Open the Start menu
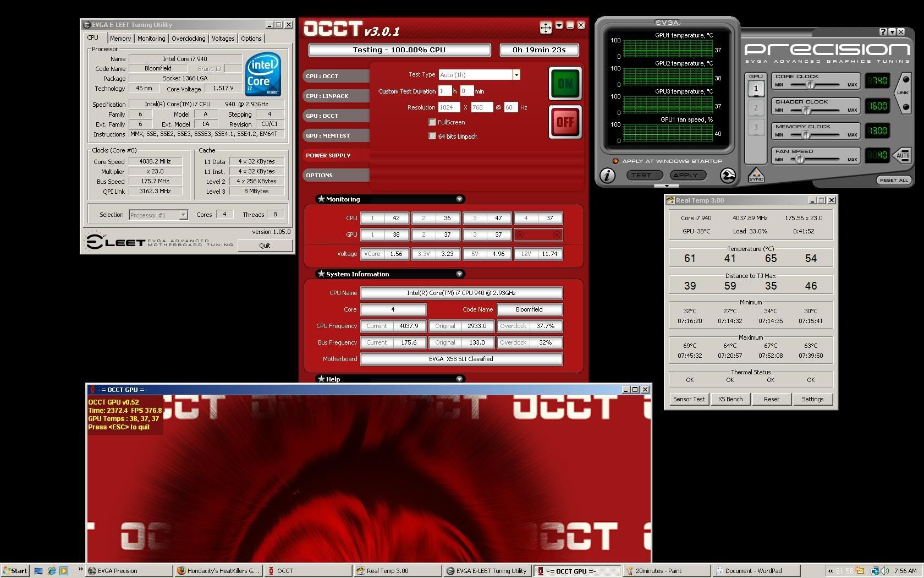 pyautogui.click(x=15, y=571)
